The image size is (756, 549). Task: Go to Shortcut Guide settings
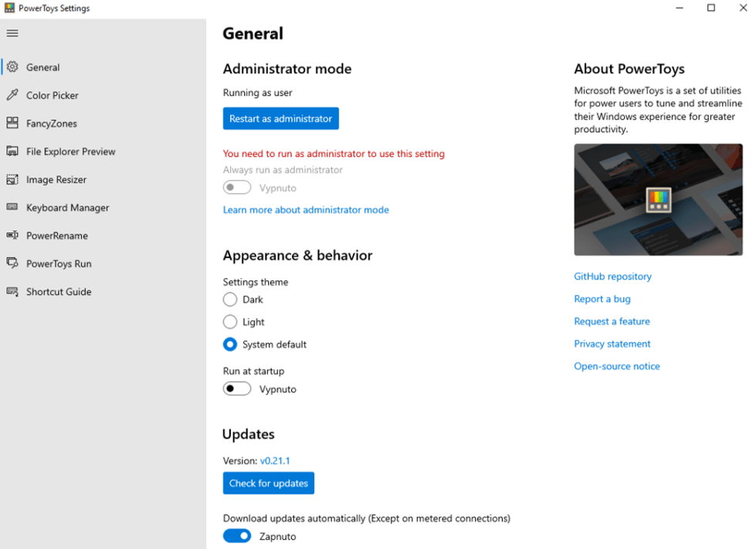[x=59, y=292]
